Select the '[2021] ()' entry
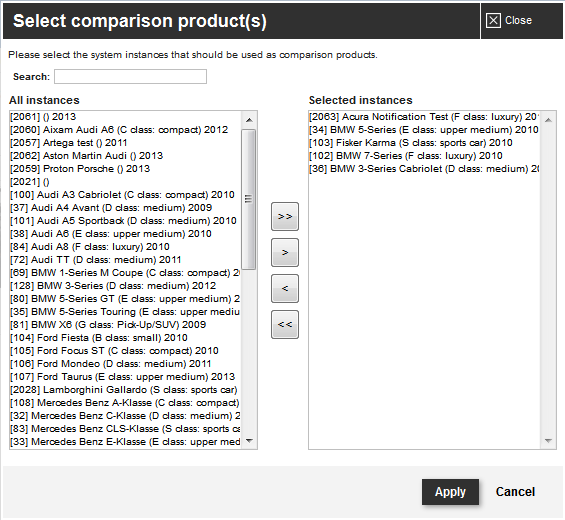 [x=125, y=182]
